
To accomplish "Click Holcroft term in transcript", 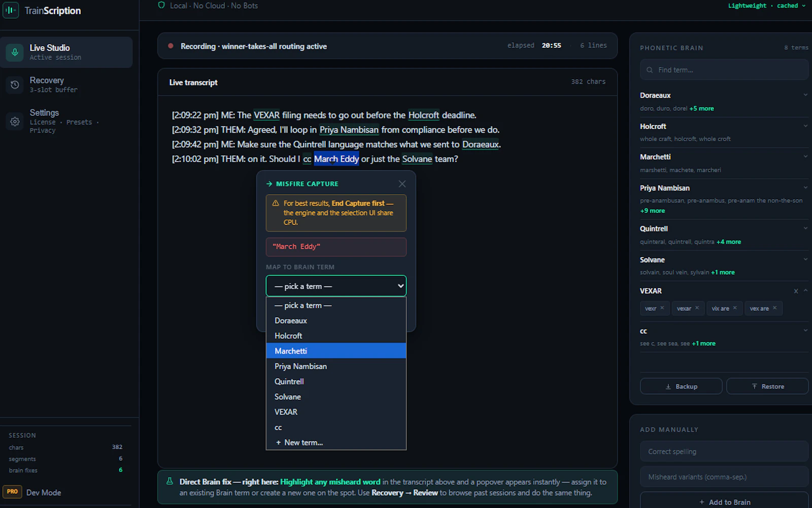I will pyautogui.click(x=424, y=115).
